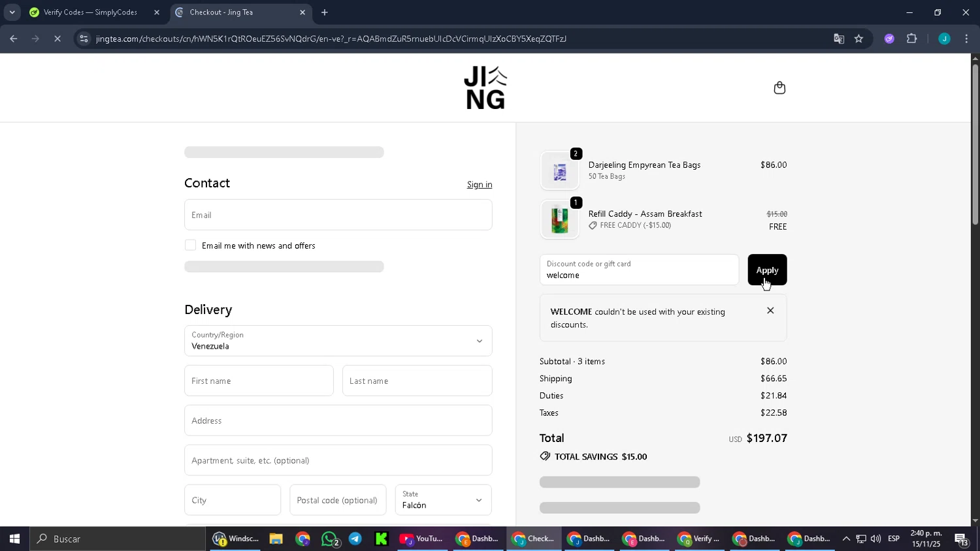980x551 pixels.
Task: Click the City input field
Action: tap(233, 500)
